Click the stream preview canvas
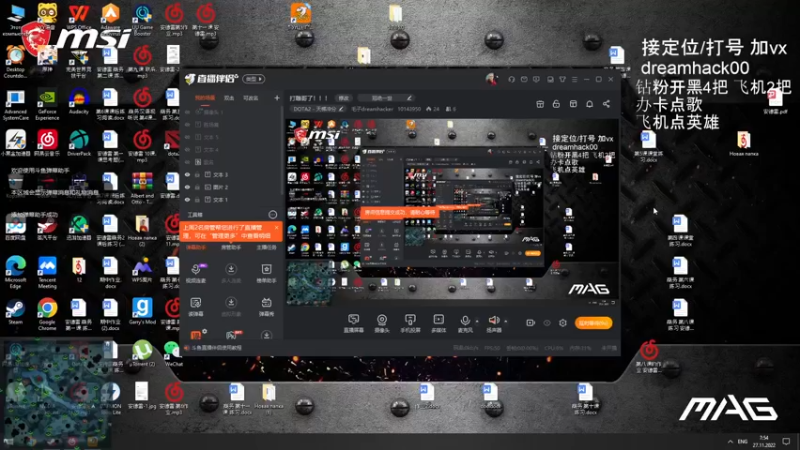This screenshot has height=450, width=800. point(452,212)
